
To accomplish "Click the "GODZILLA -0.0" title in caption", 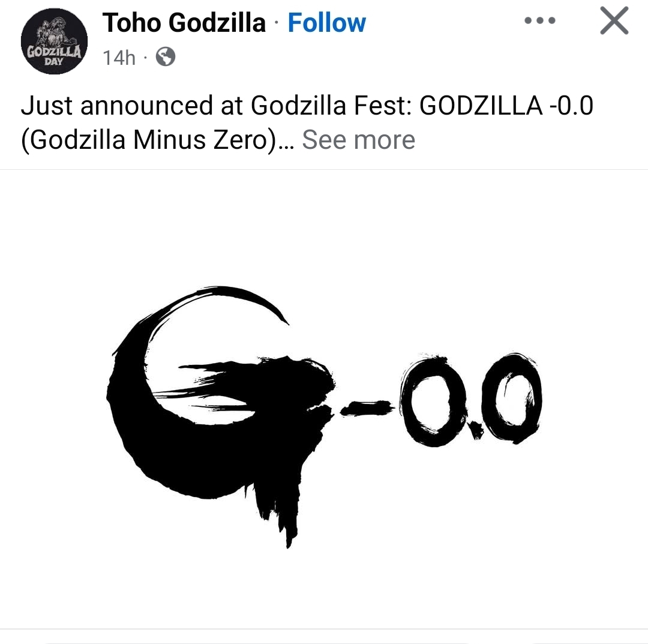I will pyautogui.click(x=506, y=106).
